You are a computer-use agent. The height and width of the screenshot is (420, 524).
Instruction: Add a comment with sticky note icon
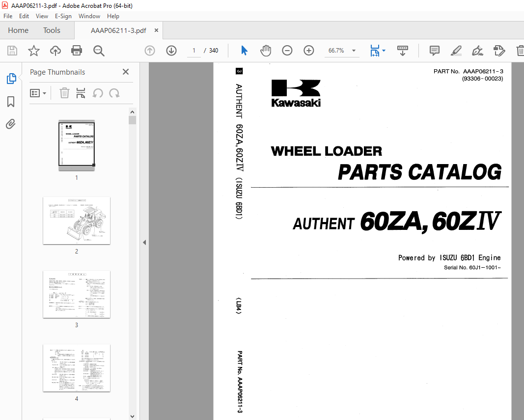435,51
